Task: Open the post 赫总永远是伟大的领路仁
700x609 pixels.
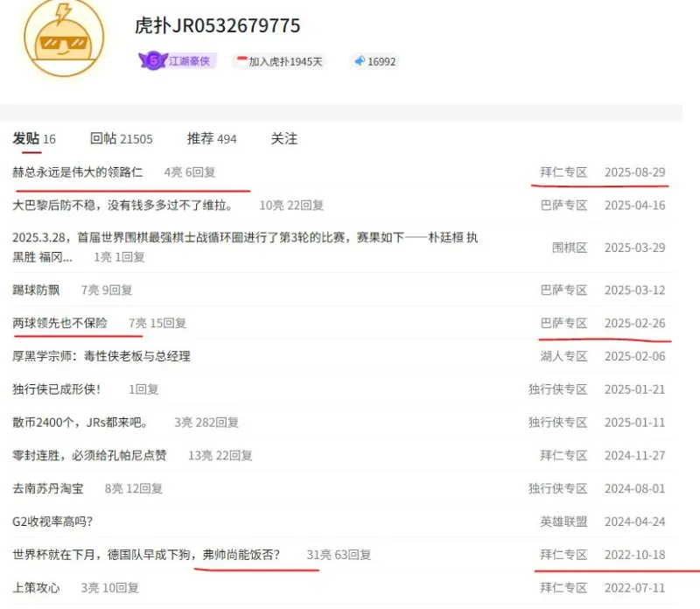Action: click(78, 172)
